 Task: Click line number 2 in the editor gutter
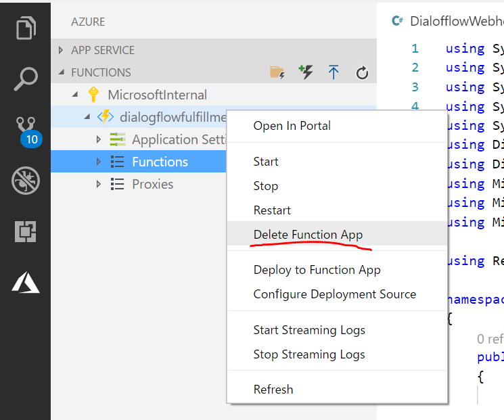415,68
